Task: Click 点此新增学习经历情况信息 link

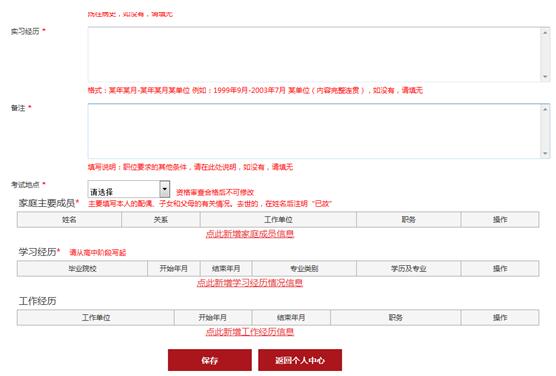Action: click(x=250, y=283)
